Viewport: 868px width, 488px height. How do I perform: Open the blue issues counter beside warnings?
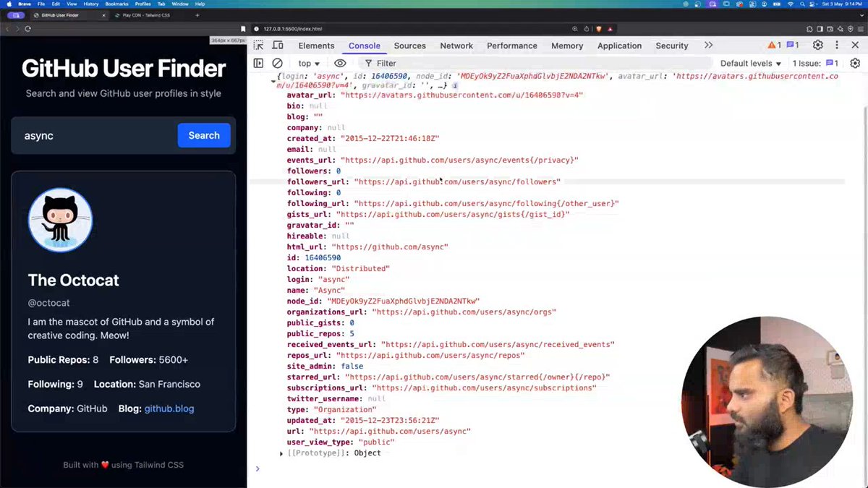click(x=793, y=46)
